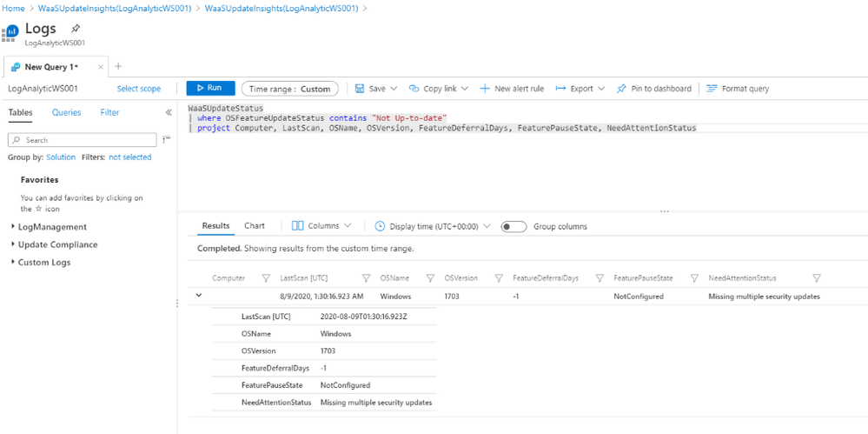Filter the NeedAttentionStatus column
The width and height of the screenshot is (868, 434).
(x=817, y=278)
